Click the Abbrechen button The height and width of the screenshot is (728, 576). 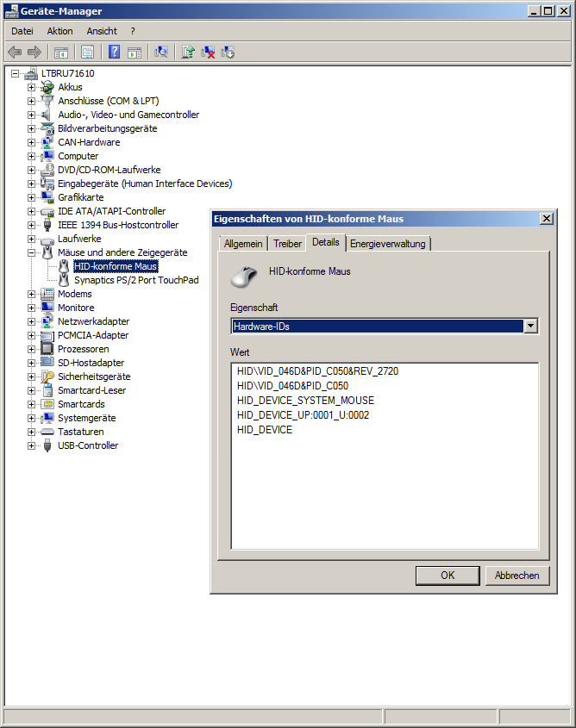tap(517, 576)
